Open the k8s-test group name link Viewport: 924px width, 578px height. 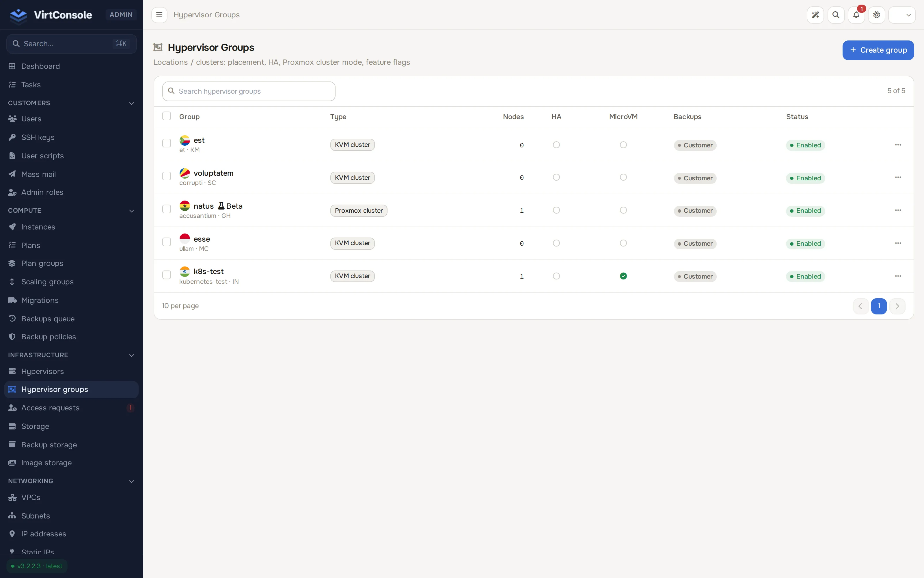pyautogui.click(x=208, y=271)
